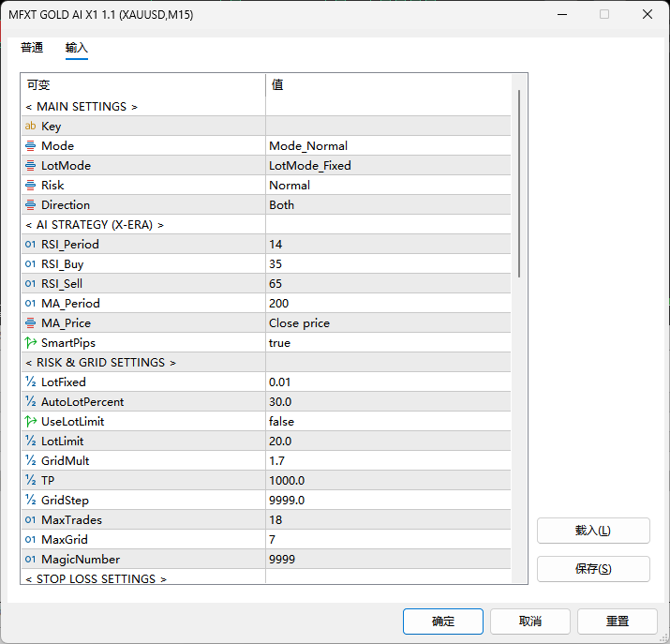Click the integer icon beside RSI_Period
The image size is (670, 644).
(x=30, y=245)
